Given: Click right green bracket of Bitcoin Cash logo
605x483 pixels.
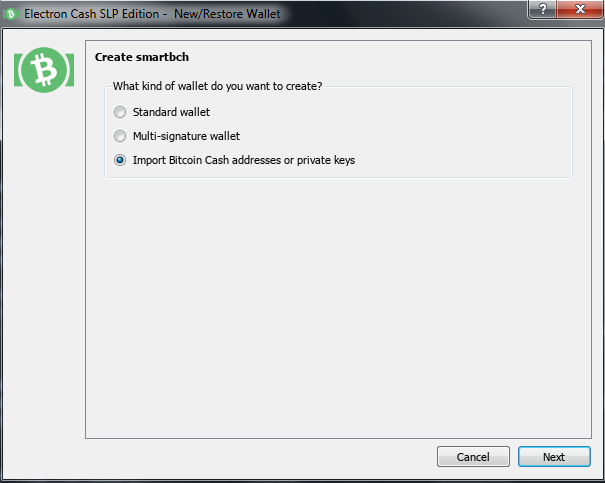Looking at the screenshot, I should pyautogui.click(x=69, y=70).
